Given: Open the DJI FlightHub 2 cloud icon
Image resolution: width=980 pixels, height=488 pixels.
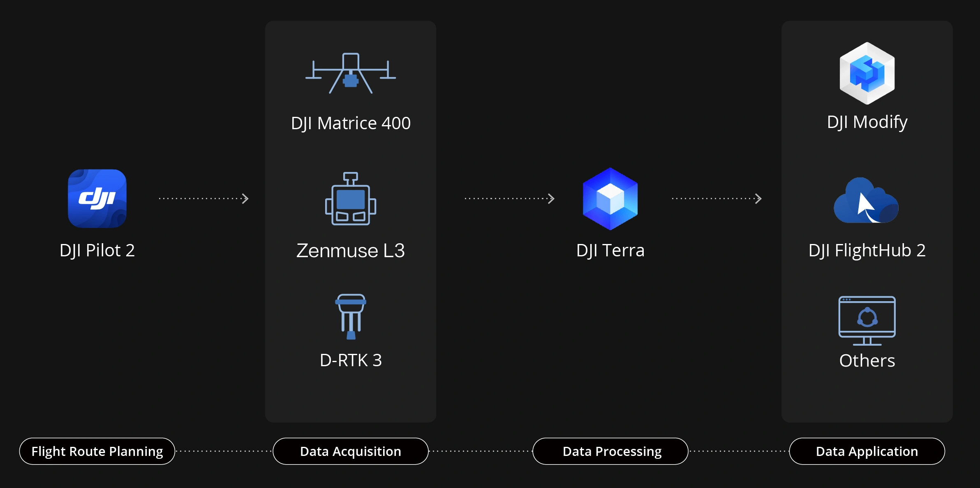Looking at the screenshot, I should pyautogui.click(x=866, y=201).
